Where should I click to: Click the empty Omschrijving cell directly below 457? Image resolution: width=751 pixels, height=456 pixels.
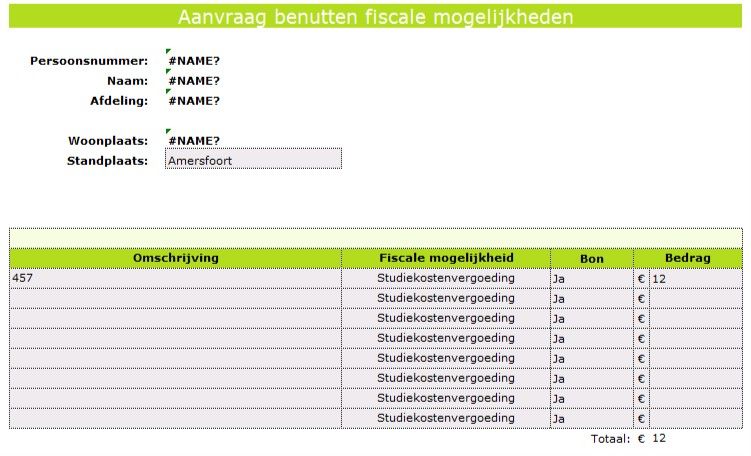point(175,298)
